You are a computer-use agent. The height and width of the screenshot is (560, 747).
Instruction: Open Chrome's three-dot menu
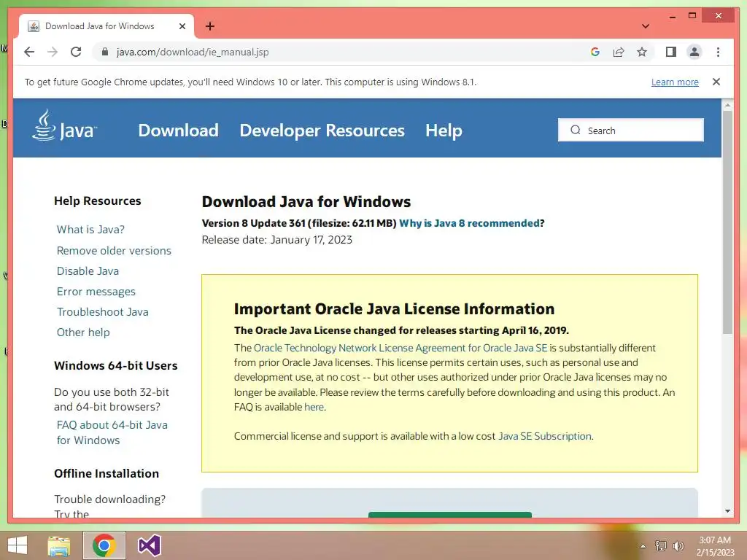pos(718,52)
